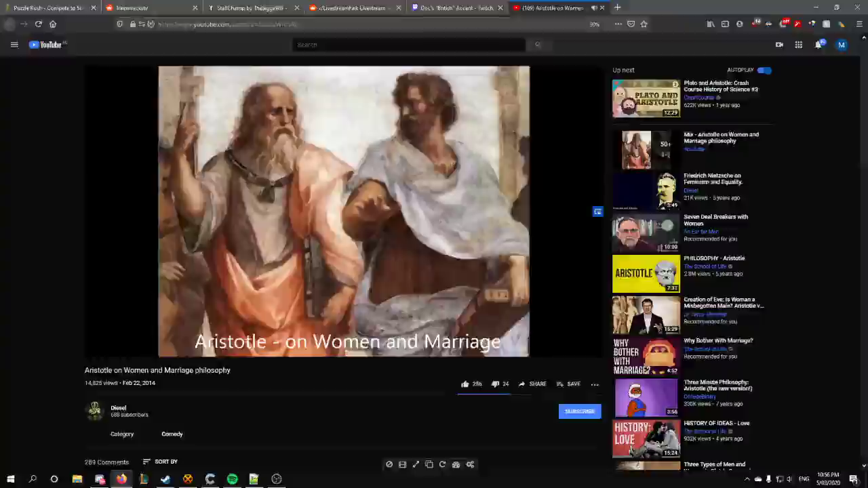
Task: Open the Windows Start menu
Action: pos(10,479)
